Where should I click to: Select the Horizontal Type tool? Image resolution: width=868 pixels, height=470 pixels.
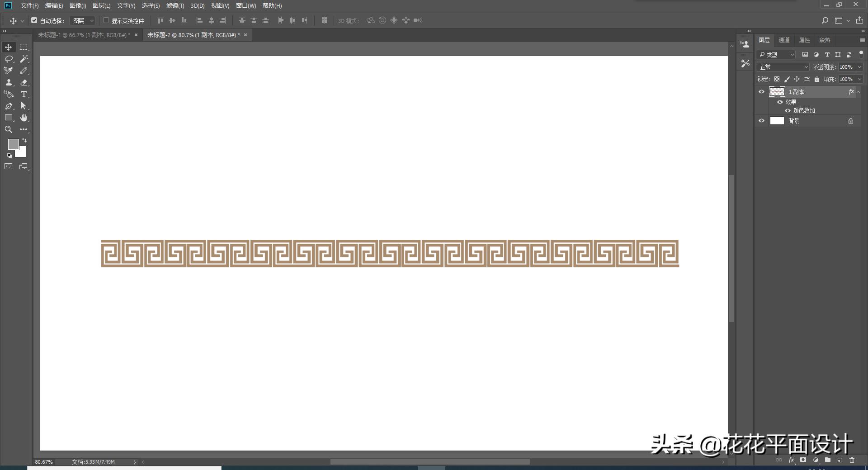point(24,94)
